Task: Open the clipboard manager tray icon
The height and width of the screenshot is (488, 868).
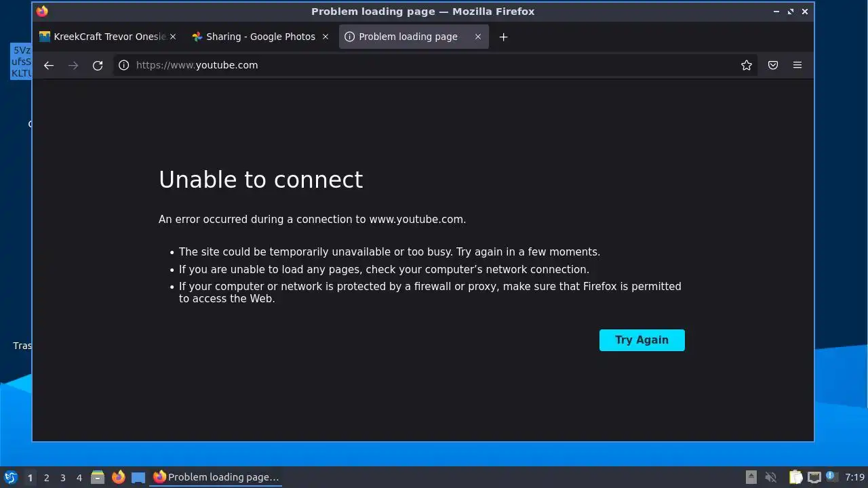Action: tap(795, 477)
